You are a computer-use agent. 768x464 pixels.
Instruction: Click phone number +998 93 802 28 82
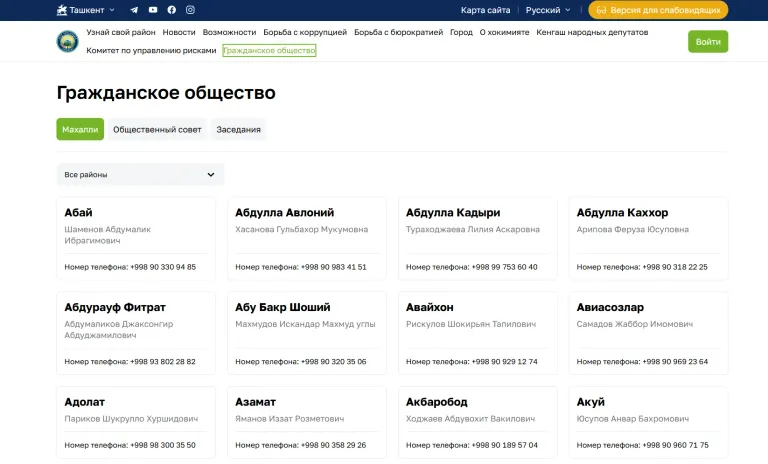tap(163, 362)
